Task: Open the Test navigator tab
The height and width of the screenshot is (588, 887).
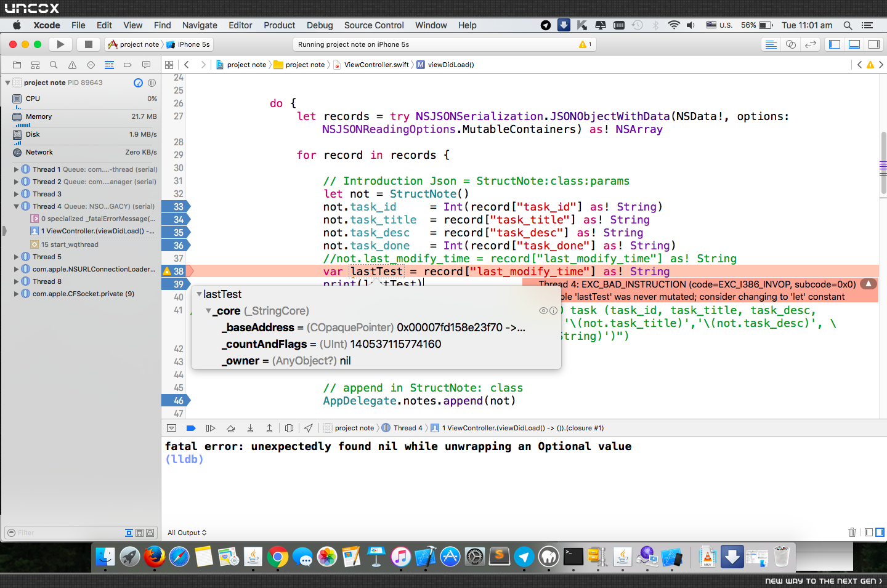Action: tap(91, 65)
